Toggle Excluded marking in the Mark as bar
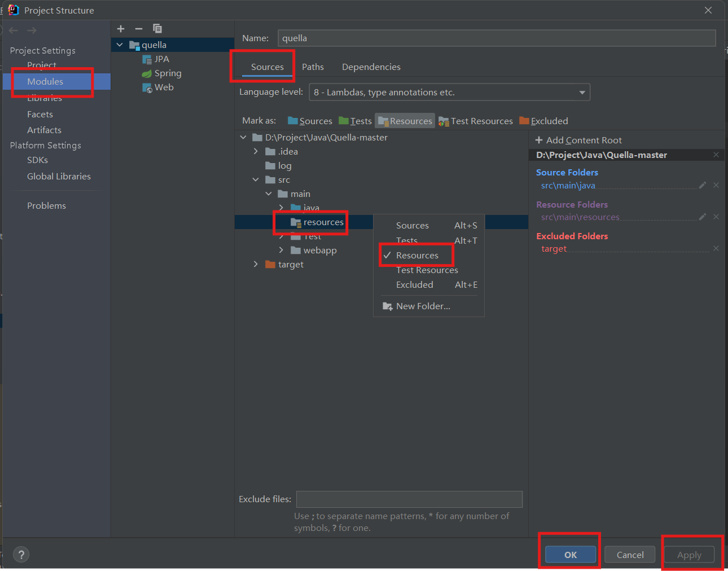Screen dimensions: 728x571 [543, 120]
